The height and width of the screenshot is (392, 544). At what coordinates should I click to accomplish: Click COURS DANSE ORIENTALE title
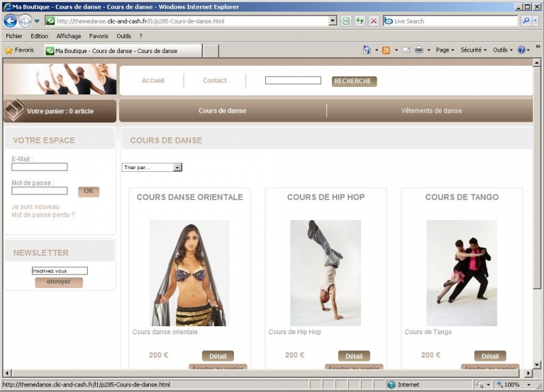click(190, 197)
